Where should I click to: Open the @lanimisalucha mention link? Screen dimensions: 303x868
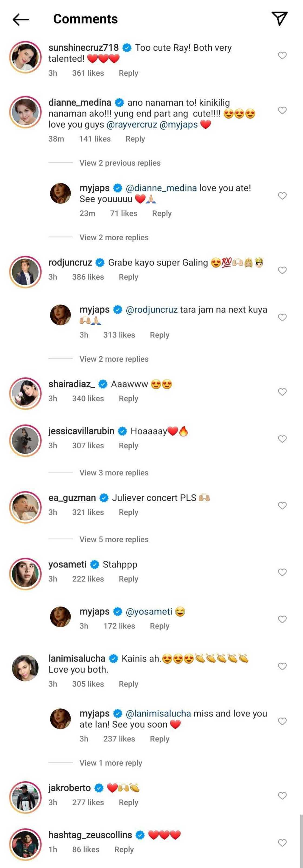pos(158,713)
